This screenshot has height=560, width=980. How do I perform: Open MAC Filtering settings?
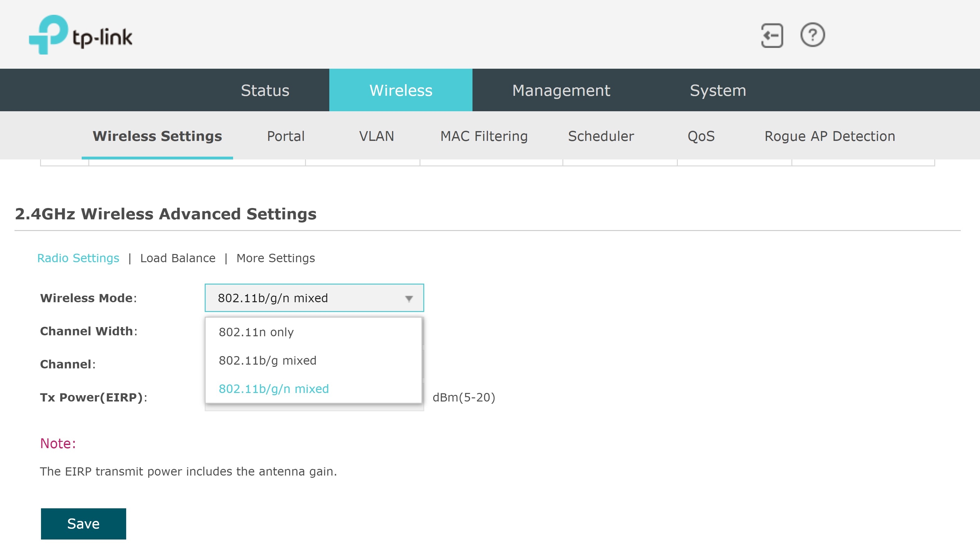(484, 136)
